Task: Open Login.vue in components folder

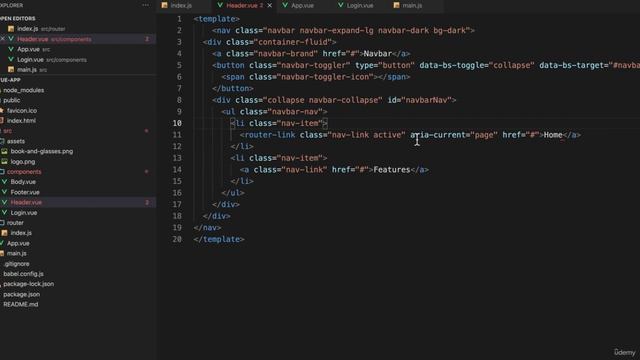Action: pyautogui.click(x=24, y=213)
